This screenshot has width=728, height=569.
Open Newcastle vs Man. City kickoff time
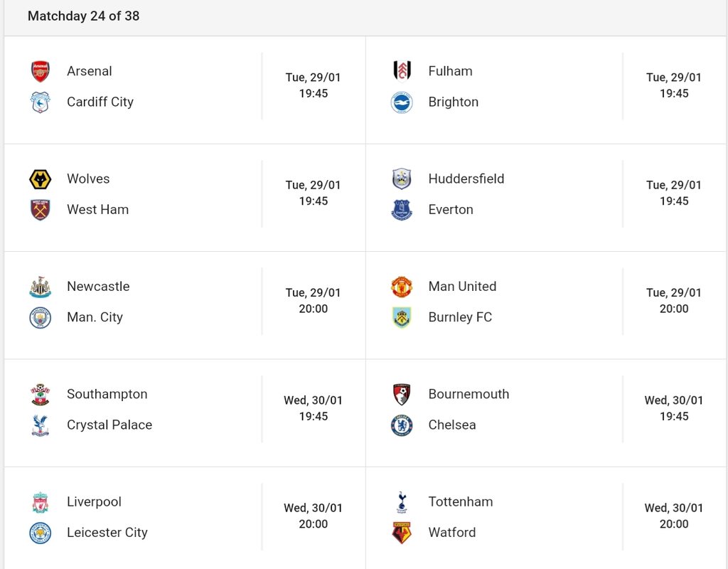314,309
